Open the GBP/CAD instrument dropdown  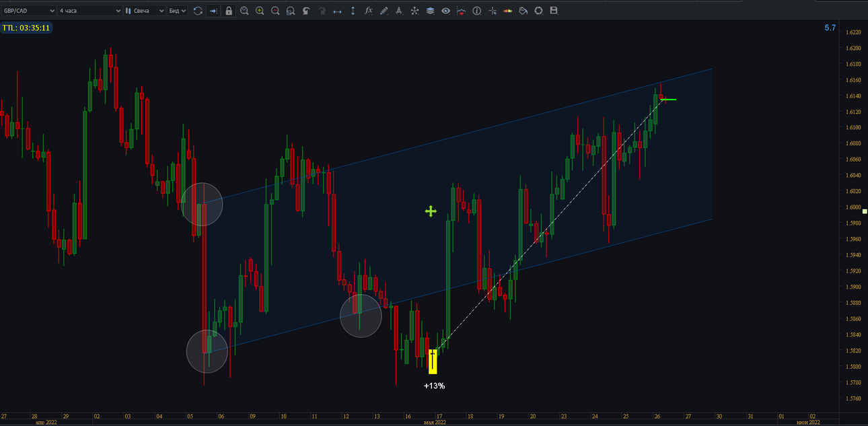(28, 11)
